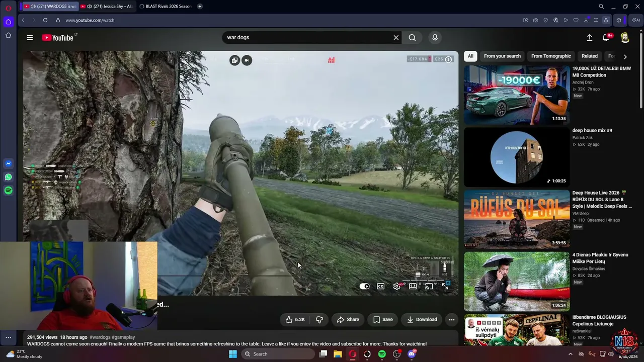Open the YouTube notifications bell
This screenshot has height=362, width=644.
click(x=606, y=38)
